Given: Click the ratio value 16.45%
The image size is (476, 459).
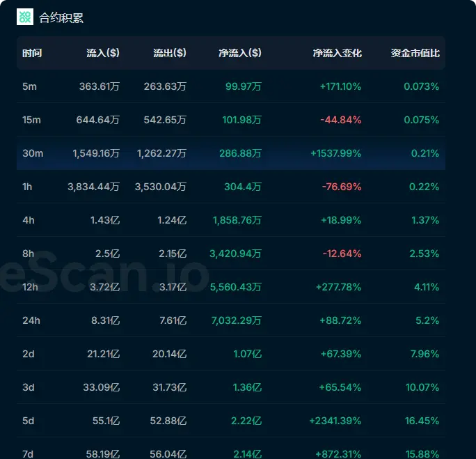Looking at the screenshot, I should pyautogui.click(x=422, y=421).
